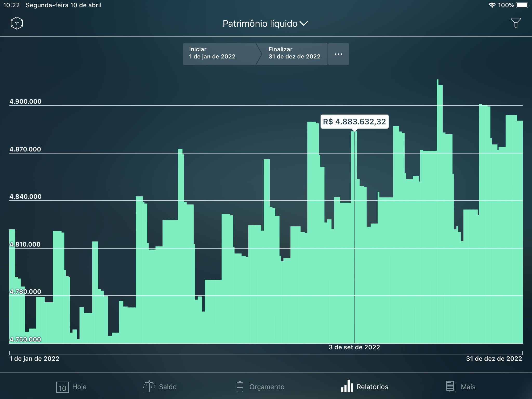Tap the Relatórios bar chart icon
532x399 pixels.
click(347, 386)
